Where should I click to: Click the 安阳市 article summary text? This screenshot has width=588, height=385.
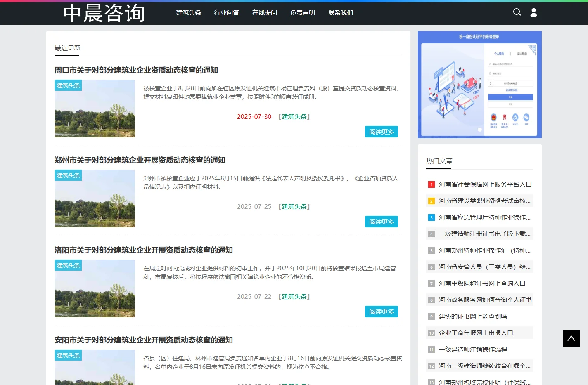coord(273,363)
